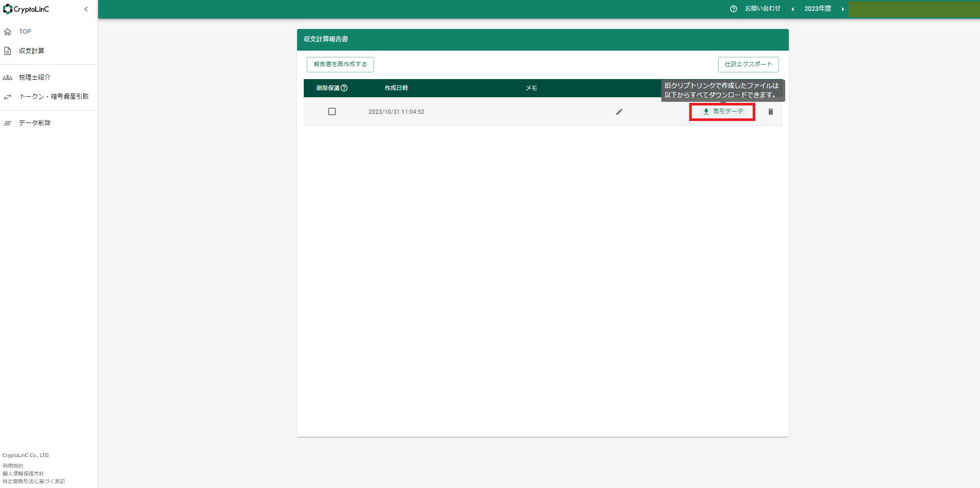Click the 収支計算報告書 panel title

[326, 39]
